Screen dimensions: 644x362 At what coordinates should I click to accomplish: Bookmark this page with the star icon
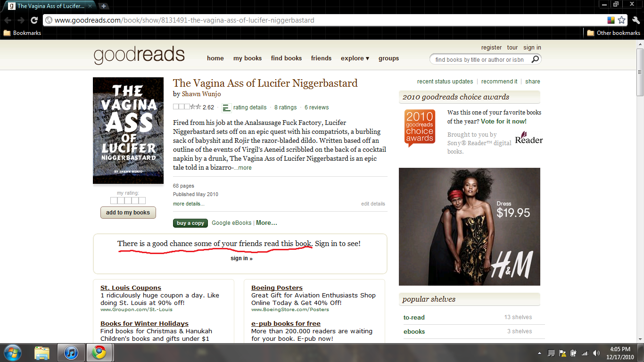point(622,20)
